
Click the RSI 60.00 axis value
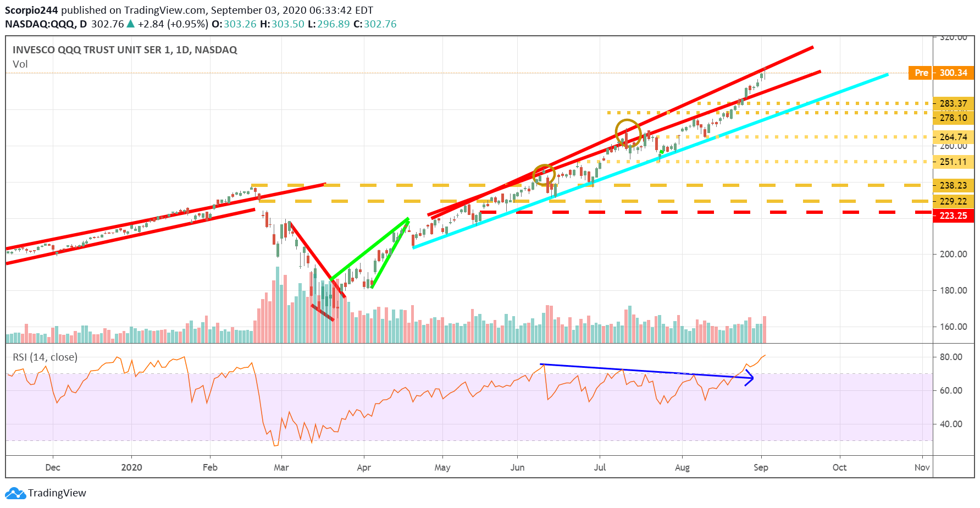pos(951,390)
